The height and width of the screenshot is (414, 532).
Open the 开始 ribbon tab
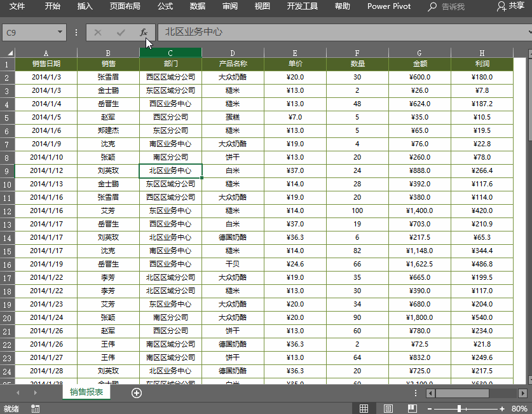coord(53,6)
